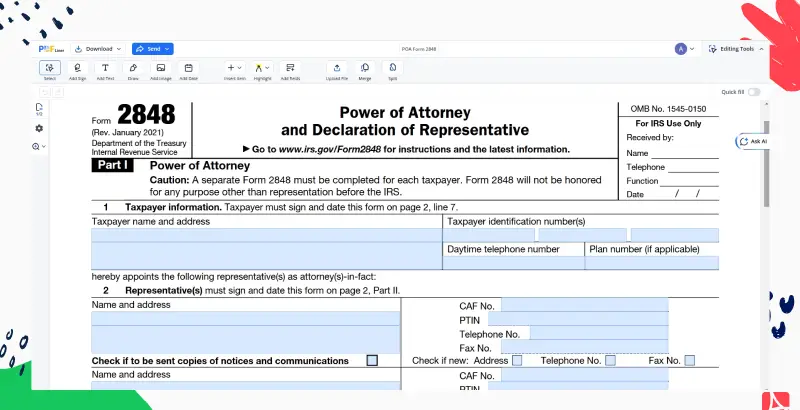Use the Add Date tool
The width and height of the screenshot is (800, 410).
[x=188, y=68]
